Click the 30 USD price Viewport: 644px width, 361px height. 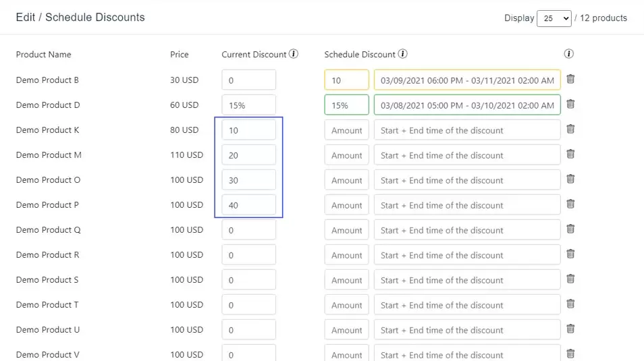pyautogui.click(x=184, y=80)
